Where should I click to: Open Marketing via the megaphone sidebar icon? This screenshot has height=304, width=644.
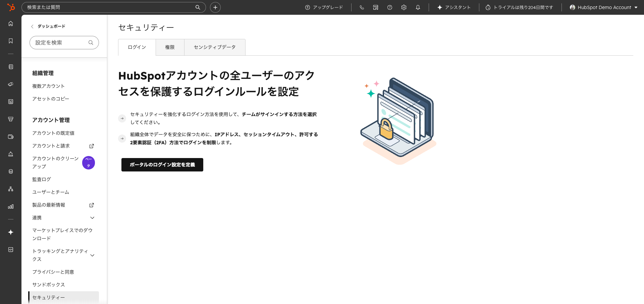coord(10,84)
